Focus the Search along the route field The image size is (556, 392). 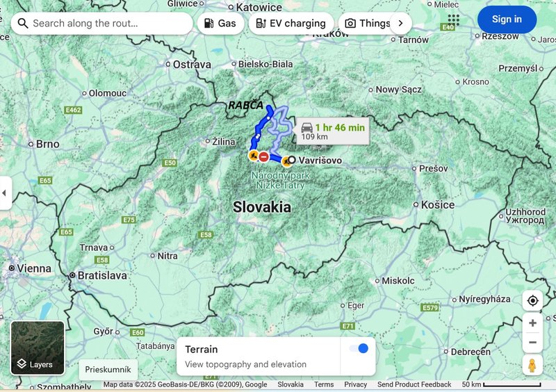[x=101, y=24]
